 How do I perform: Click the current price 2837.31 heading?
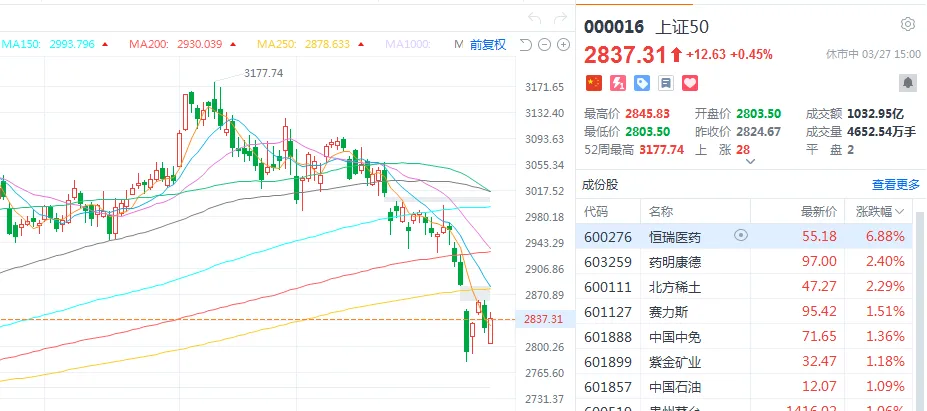tap(625, 55)
